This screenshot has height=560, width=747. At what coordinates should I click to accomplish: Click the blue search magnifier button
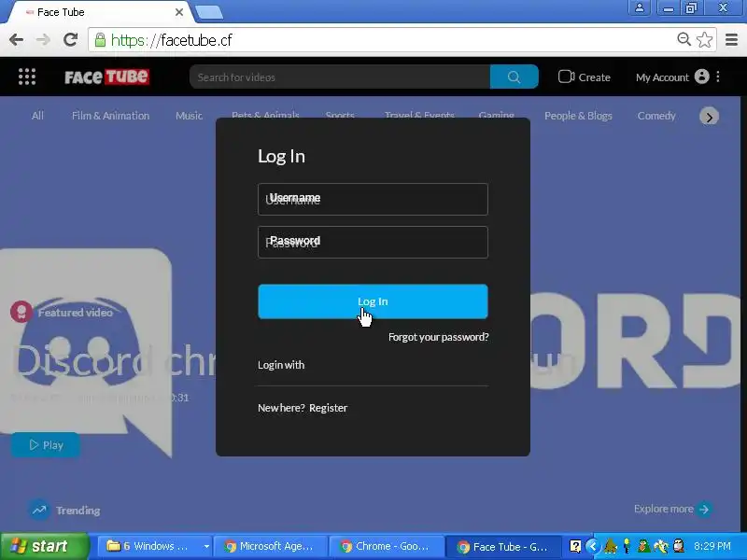pos(514,77)
